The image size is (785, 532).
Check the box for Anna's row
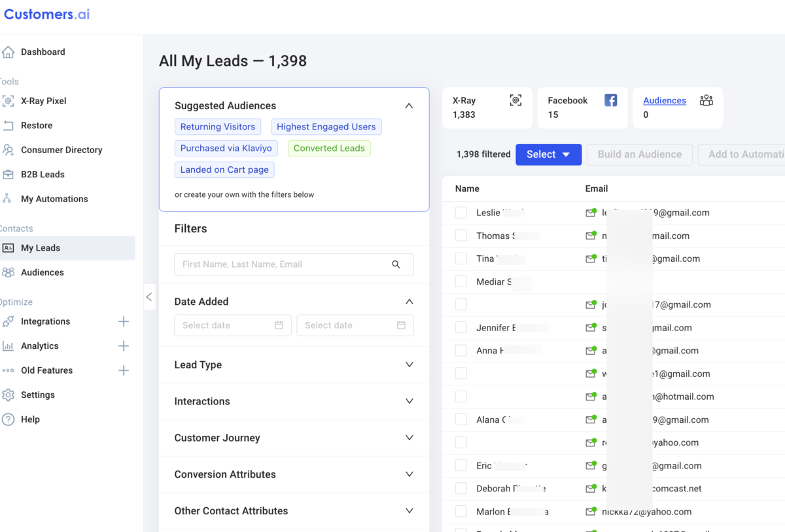pos(461,351)
